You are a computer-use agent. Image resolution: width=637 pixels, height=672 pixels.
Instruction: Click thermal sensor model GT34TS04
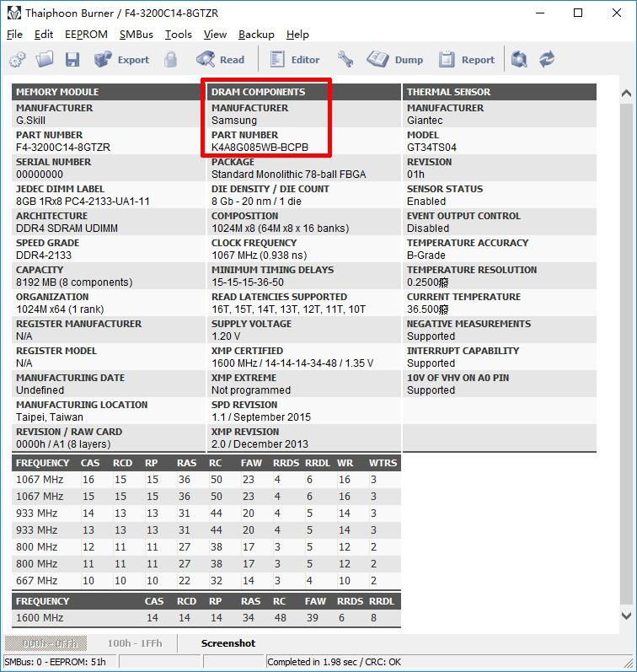coord(431,148)
